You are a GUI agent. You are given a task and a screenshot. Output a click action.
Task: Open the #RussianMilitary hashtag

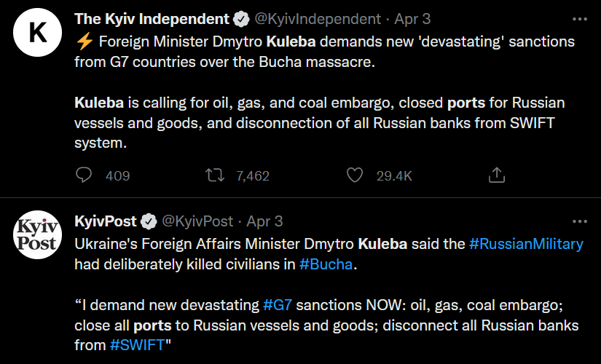click(526, 244)
